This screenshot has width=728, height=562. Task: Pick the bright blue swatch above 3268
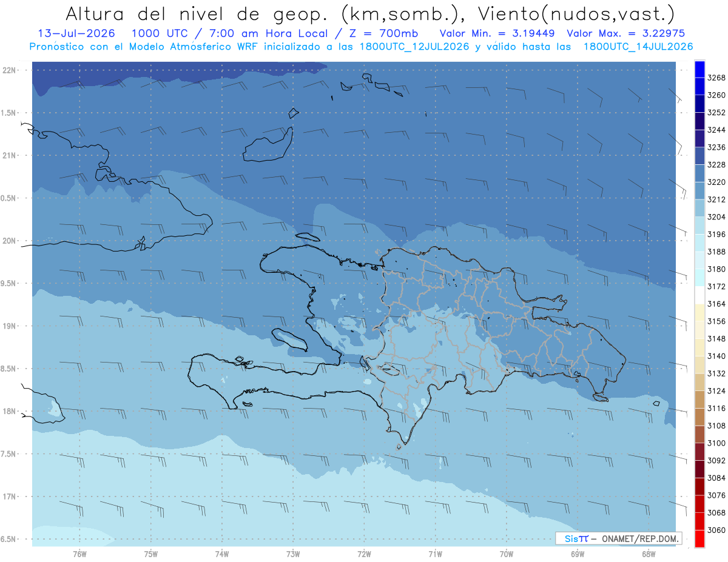[x=699, y=69]
